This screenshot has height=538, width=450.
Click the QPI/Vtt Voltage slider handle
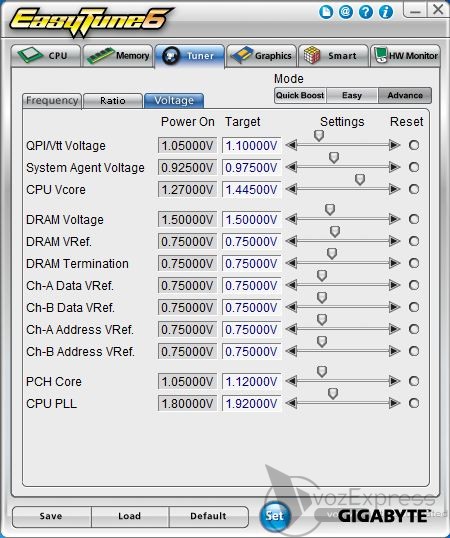[319, 136]
